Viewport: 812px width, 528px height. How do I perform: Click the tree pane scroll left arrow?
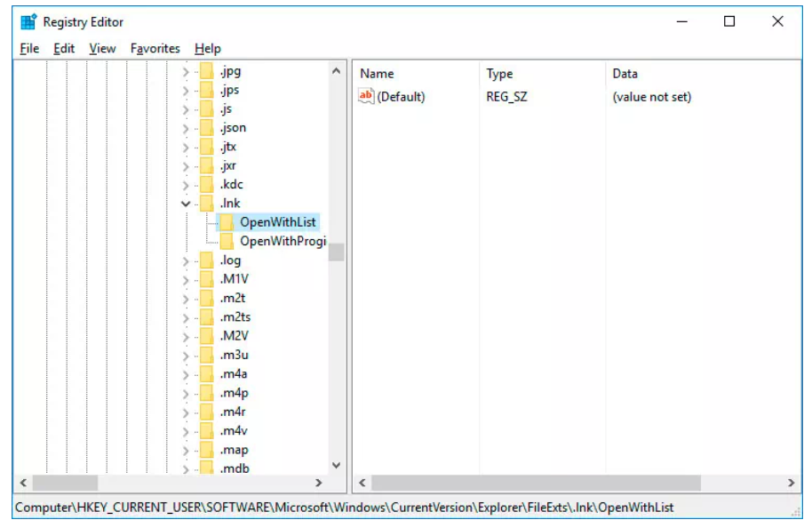[23, 483]
